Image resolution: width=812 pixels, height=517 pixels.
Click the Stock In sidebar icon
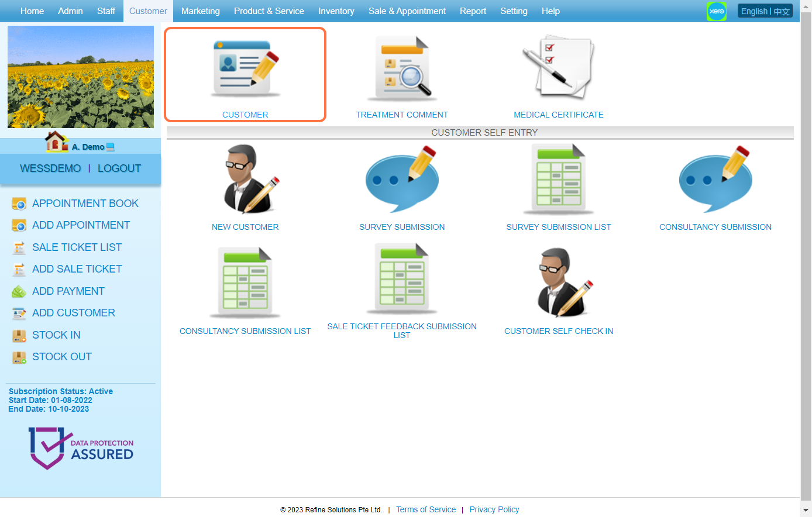19,336
